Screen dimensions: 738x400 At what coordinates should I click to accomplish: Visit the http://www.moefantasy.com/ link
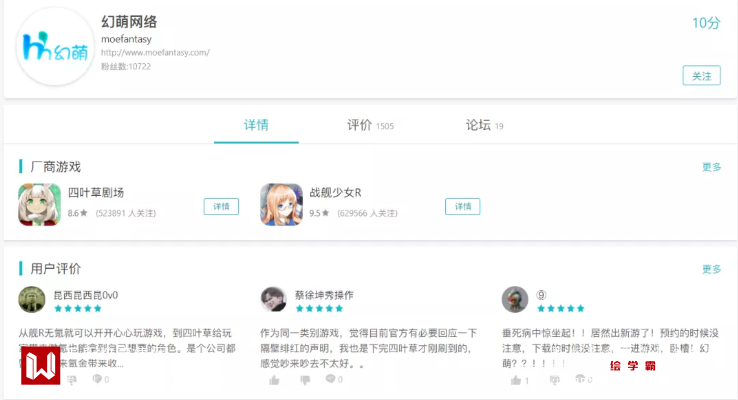[x=155, y=53]
